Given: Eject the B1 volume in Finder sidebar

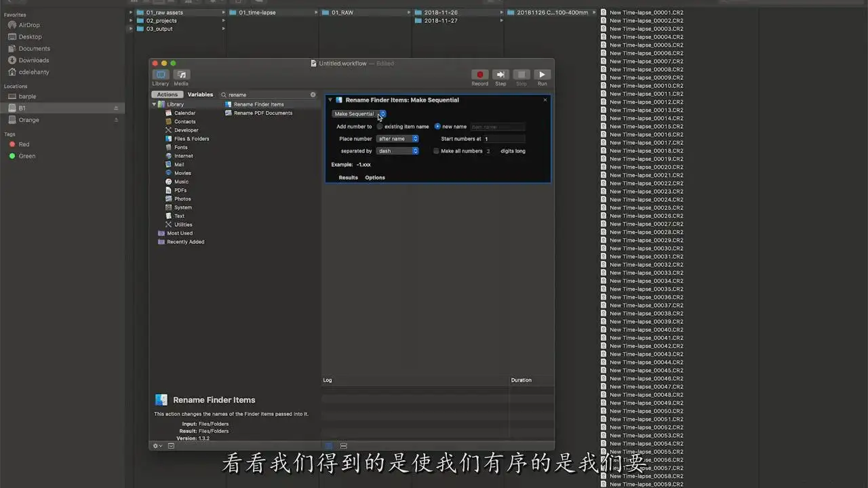Looking at the screenshot, I should 116,108.
